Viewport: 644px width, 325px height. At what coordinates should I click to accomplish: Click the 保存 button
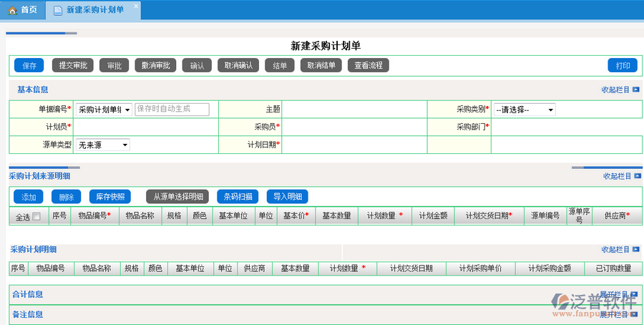pos(29,65)
